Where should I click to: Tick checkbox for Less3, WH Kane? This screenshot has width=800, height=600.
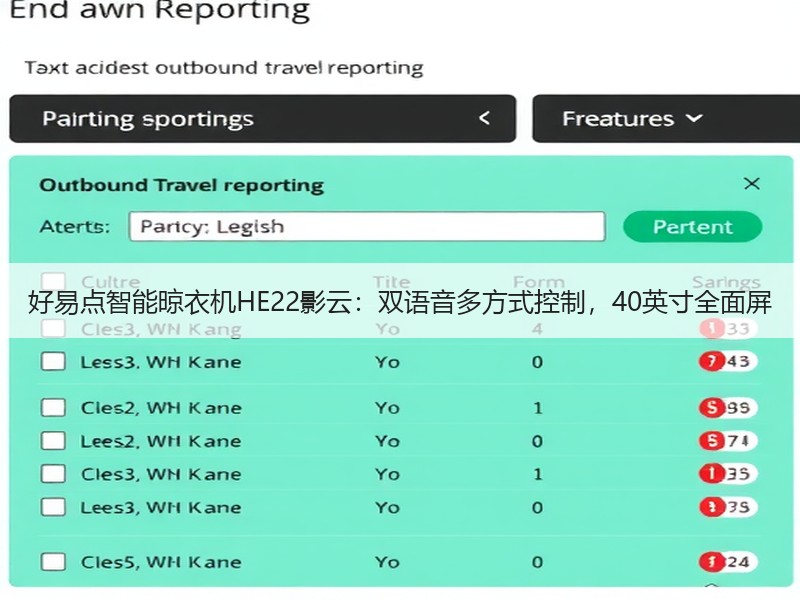(x=53, y=362)
